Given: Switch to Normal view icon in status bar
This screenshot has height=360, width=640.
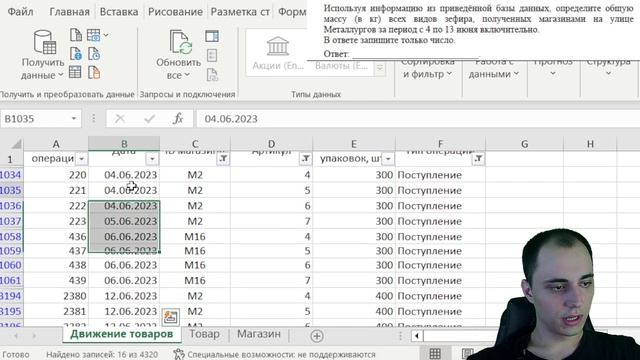Looking at the screenshot, I should click(x=435, y=354).
